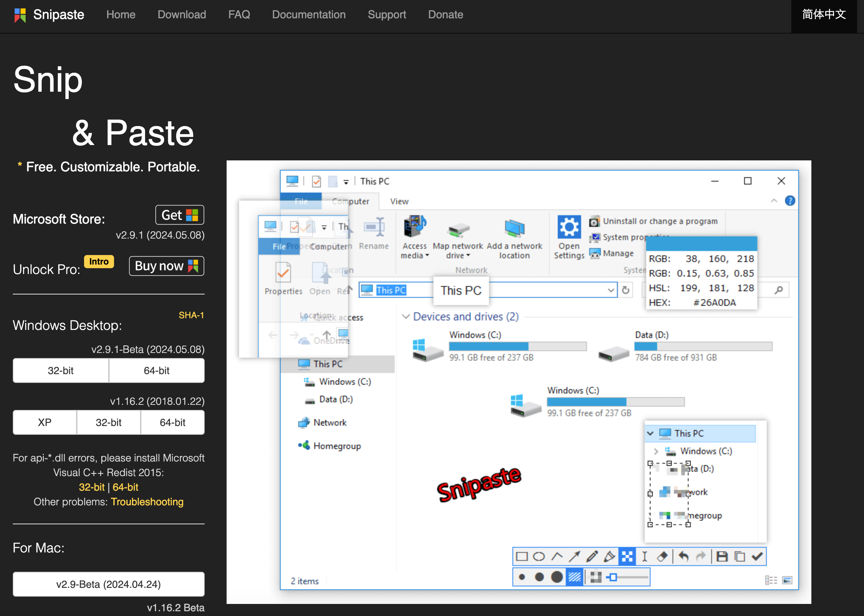Viewport: 864px width, 616px height.
Task: Click the Copy to clipboard icon
Action: pos(739,556)
